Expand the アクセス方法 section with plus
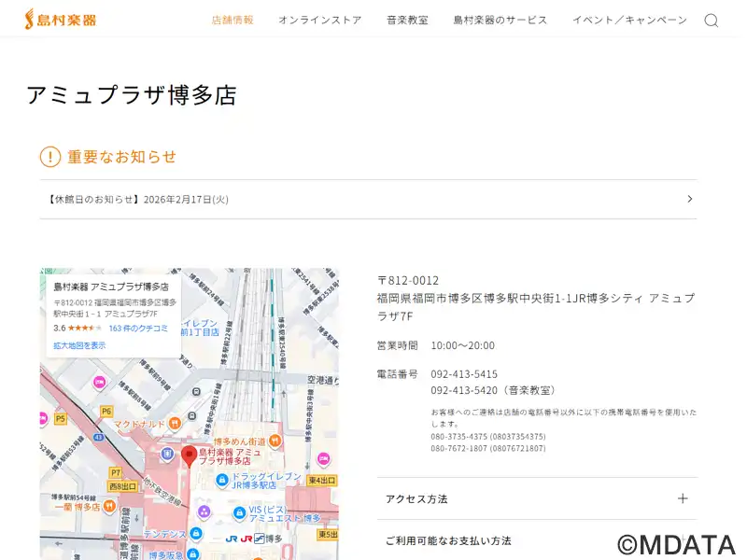Screen dimensions: 747x560 683,498
